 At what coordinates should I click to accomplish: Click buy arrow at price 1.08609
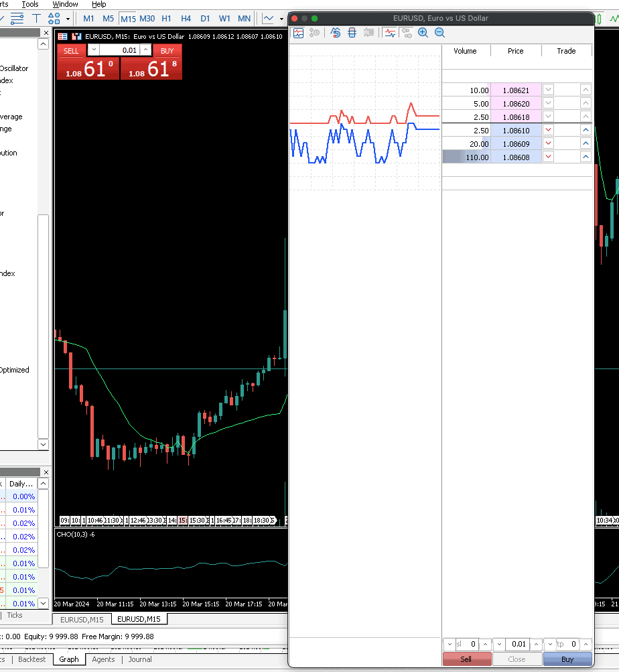pos(586,143)
